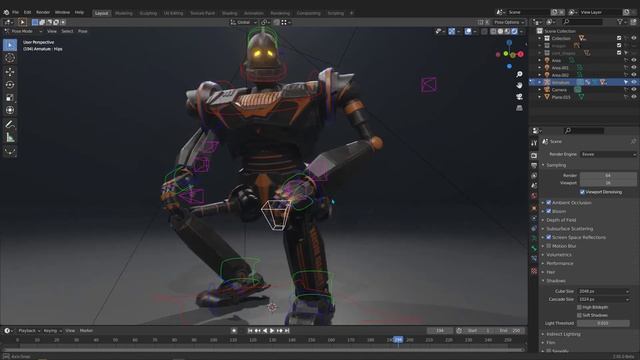Select the Measure tool

pos(10,137)
